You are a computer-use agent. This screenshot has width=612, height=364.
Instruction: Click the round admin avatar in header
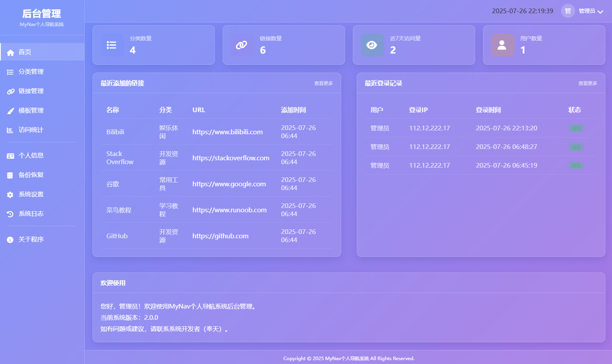click(x=568, y=11)
